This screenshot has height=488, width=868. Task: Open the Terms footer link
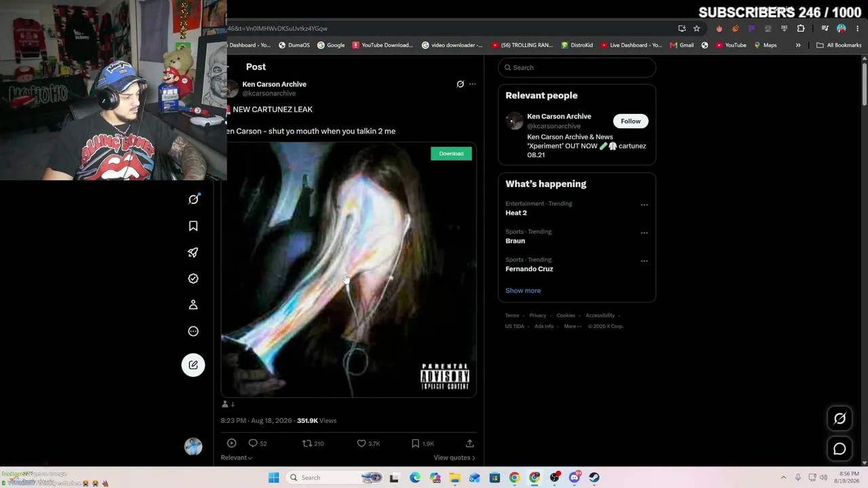[x=512, y=315]
